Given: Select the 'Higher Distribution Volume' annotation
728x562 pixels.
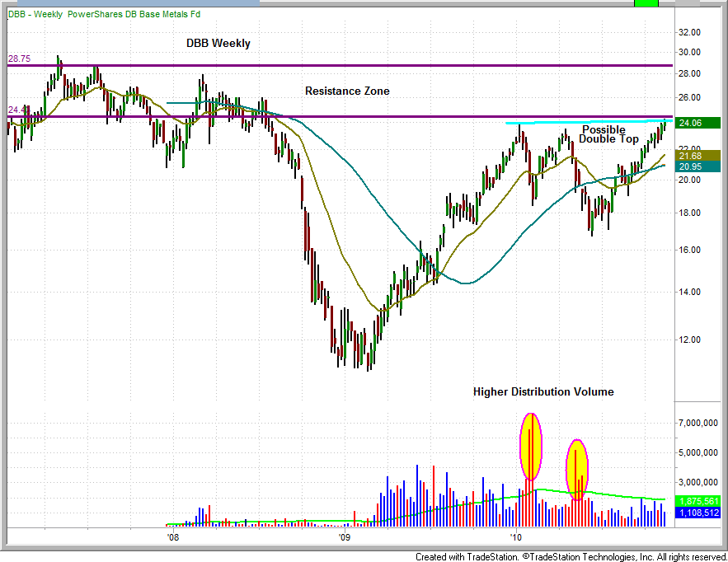Looking at the screenshot, I should click(542, 391).
